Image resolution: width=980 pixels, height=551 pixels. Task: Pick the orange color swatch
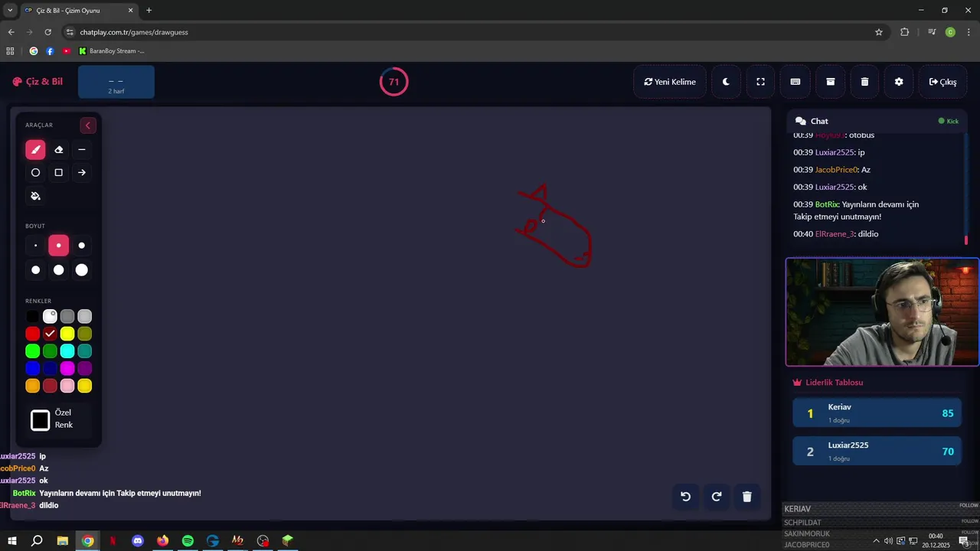pyautogui.click(x=32, y=386)
